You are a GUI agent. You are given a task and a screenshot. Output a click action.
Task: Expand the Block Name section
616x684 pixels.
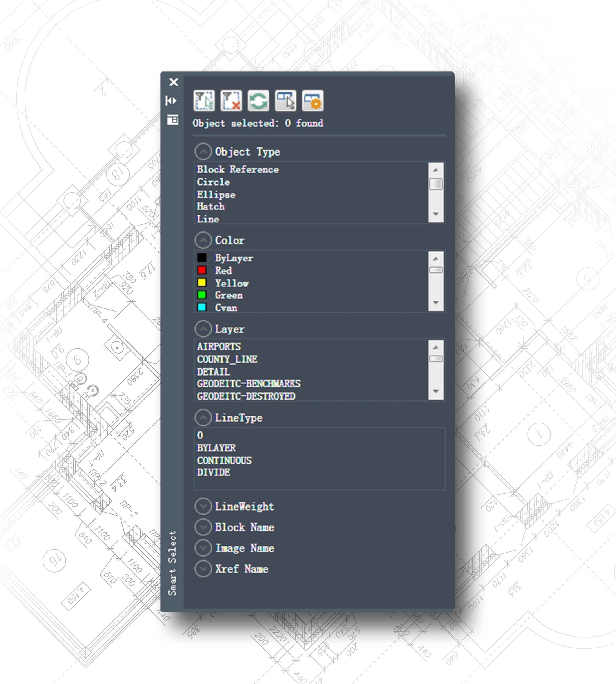tap(203, 527)
